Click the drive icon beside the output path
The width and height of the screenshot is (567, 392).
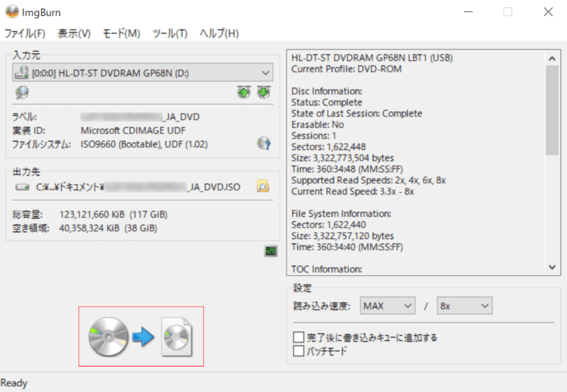click(23, 187)
